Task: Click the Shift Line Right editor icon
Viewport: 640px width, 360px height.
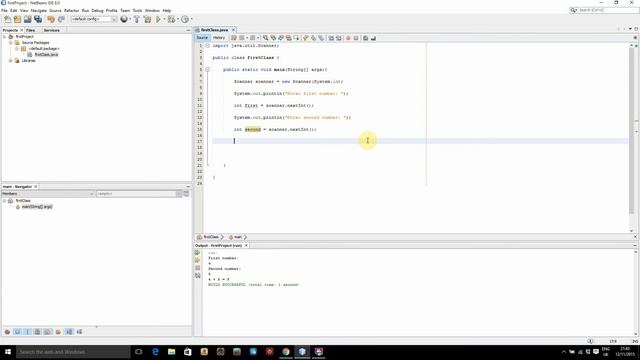Action: tap(339, 38)
